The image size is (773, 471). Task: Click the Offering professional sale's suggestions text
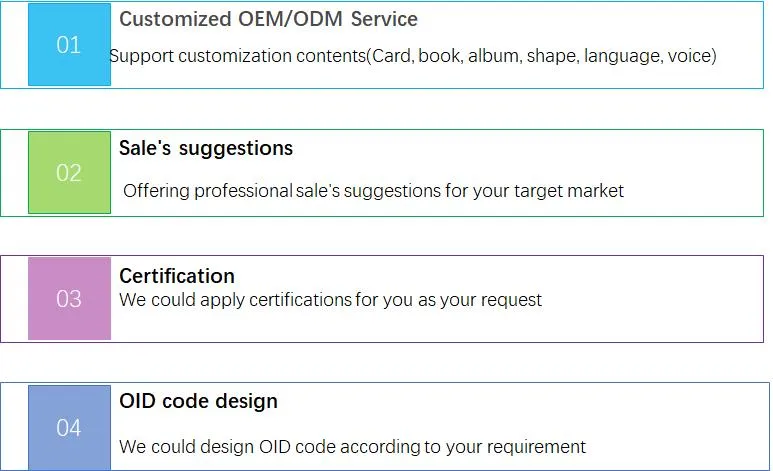click(373, 190)
